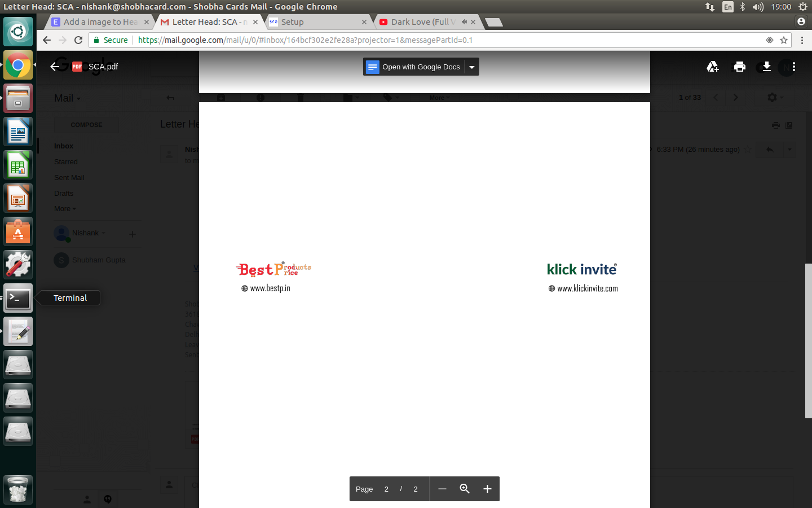Click the 19:00 clock indicator
Image resolution: width=812 pixels, height=508 pixels.
(x=781, y=7)
